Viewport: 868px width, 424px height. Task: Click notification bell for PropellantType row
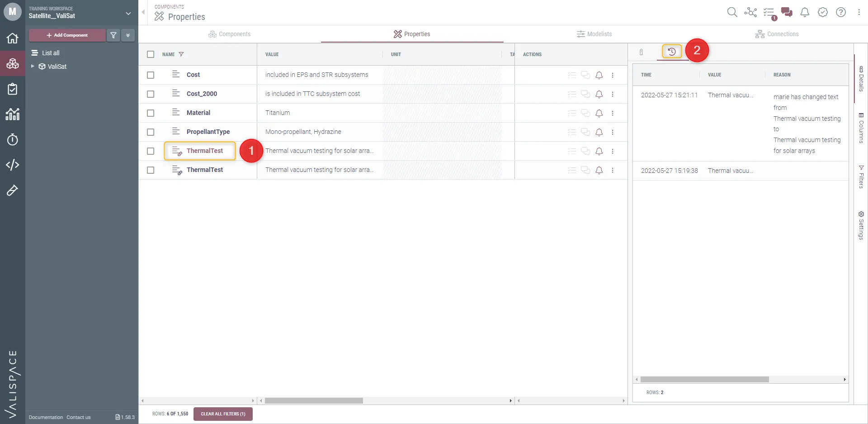click(599, 132)
